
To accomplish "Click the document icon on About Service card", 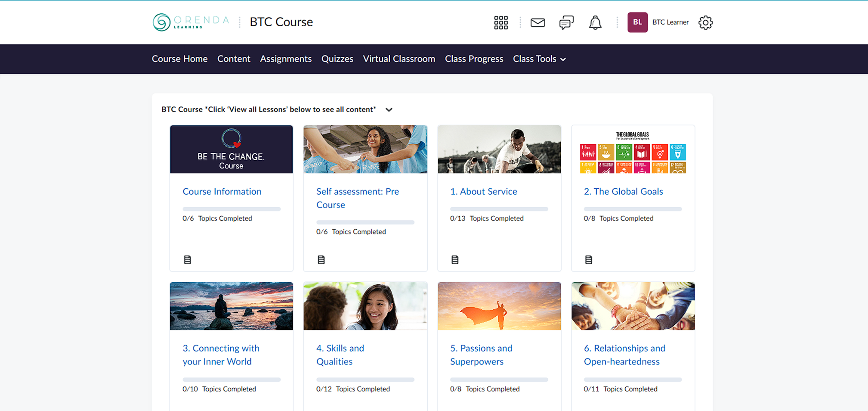I will pos(455,260).
